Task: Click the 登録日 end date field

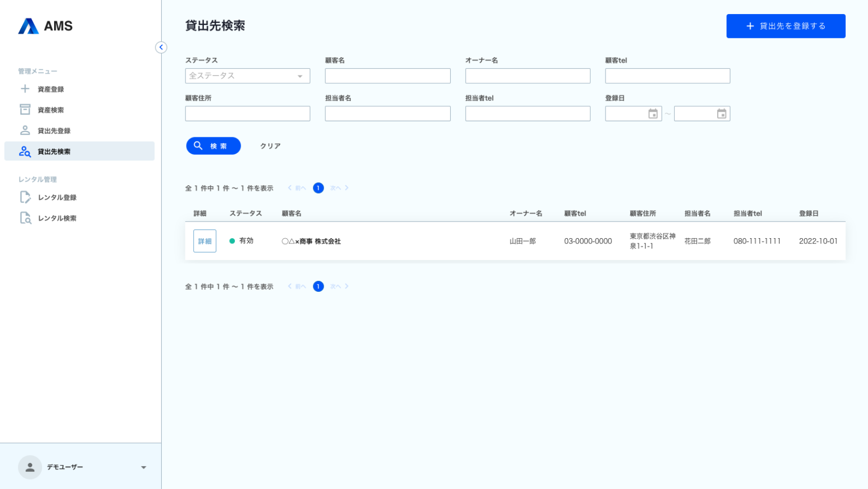Action: click(x=702, y=113)
